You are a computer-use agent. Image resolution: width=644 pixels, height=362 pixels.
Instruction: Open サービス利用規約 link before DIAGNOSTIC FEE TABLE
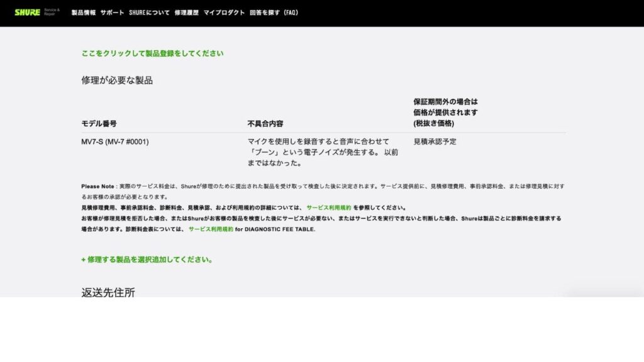(x=211, y=229)
